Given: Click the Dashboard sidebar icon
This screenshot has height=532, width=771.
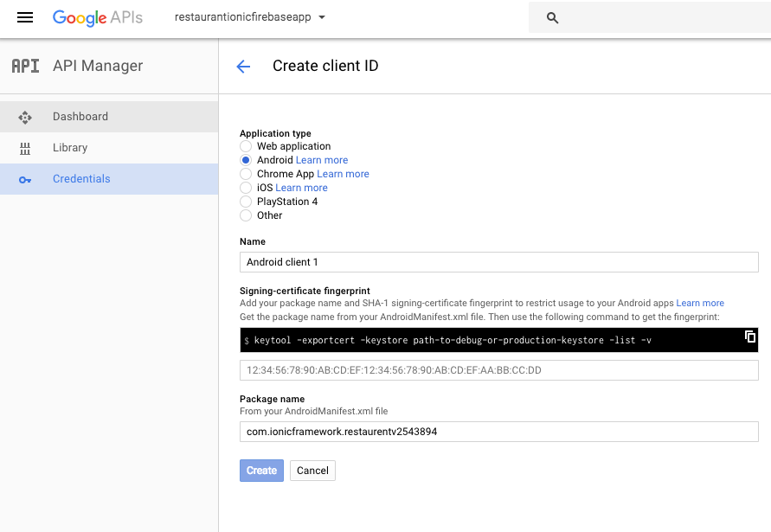Looking at the screenshot, I should tap(25, 117).
